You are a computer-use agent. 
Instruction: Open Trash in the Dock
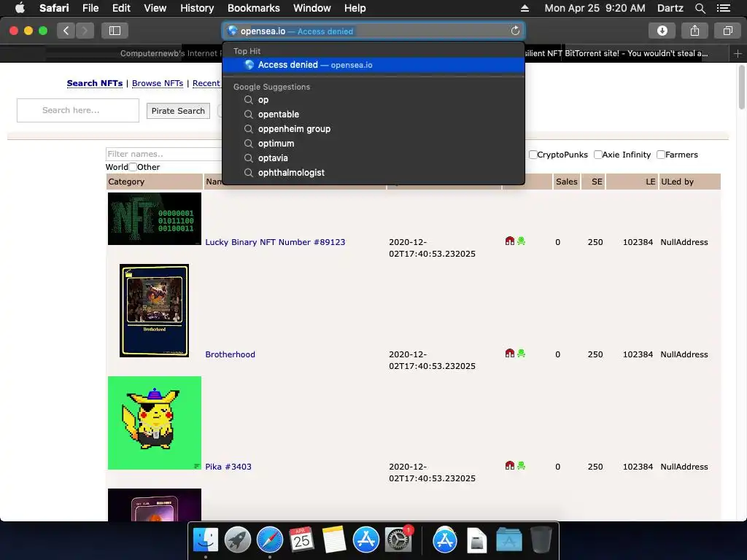541,540
